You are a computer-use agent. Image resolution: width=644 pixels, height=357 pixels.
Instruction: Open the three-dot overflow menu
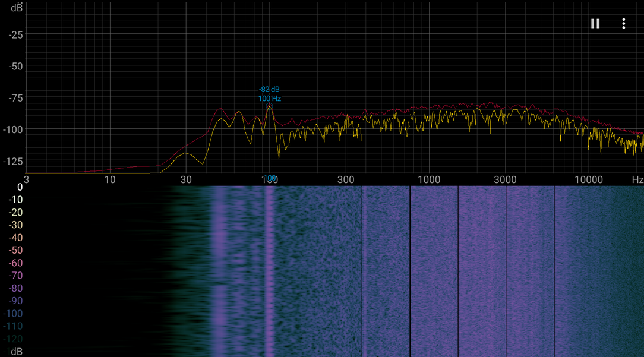623,23
